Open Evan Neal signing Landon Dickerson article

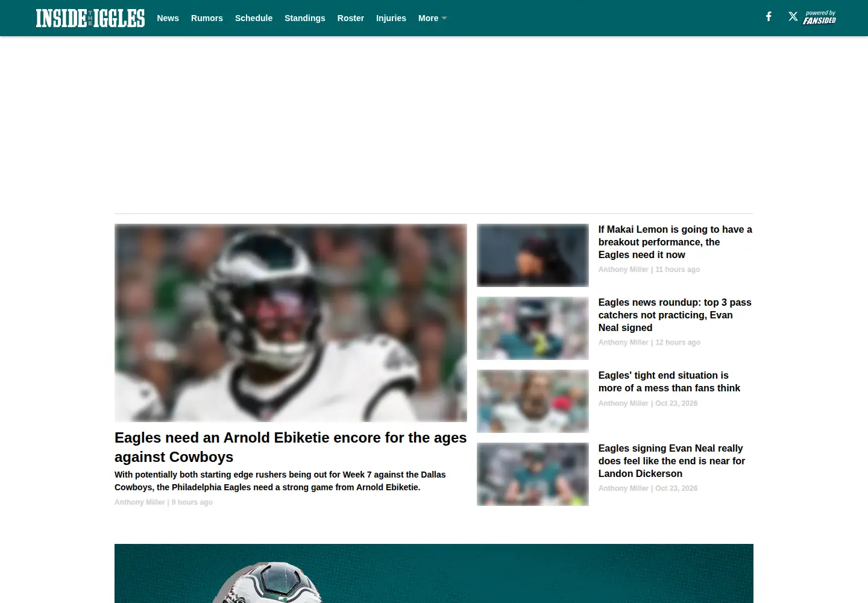(x=671, y=461)
